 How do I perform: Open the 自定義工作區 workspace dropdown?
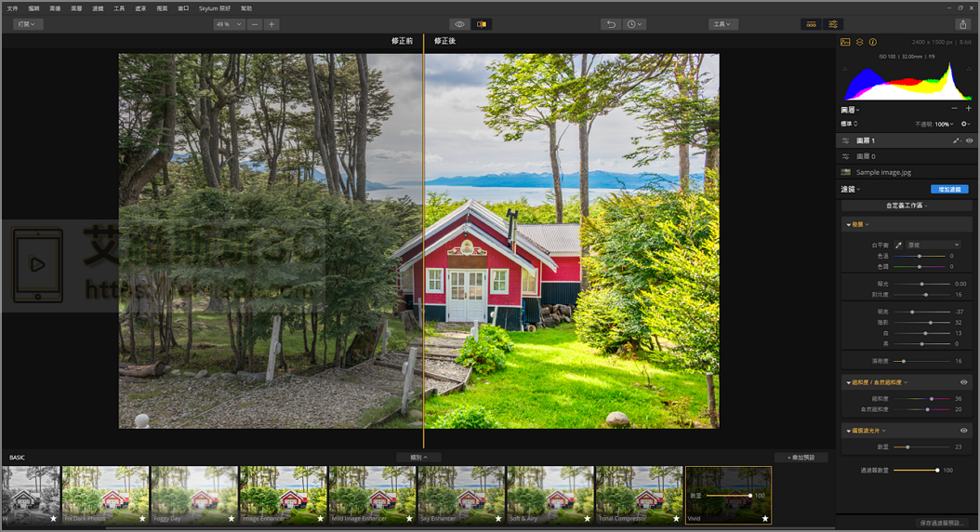point(907,206)
